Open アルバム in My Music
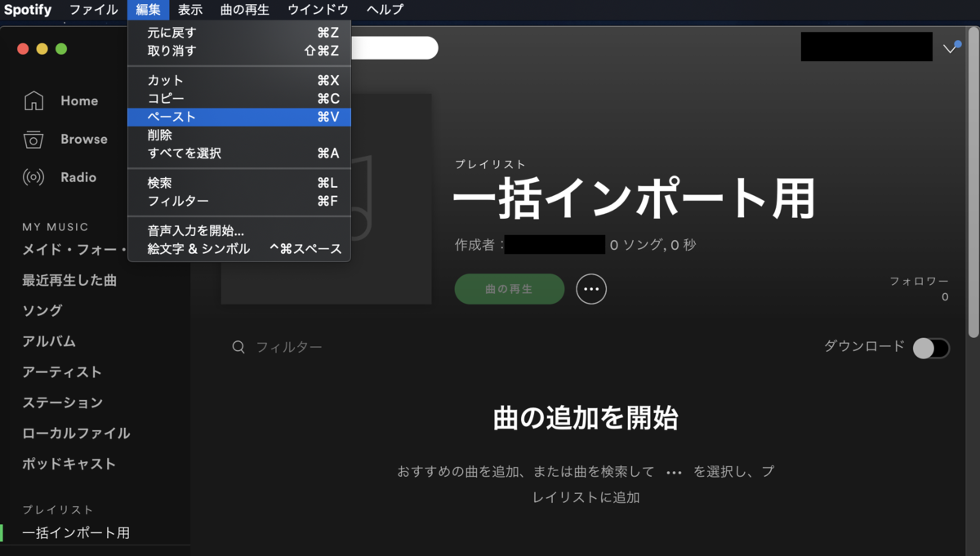 coord(49,341)
